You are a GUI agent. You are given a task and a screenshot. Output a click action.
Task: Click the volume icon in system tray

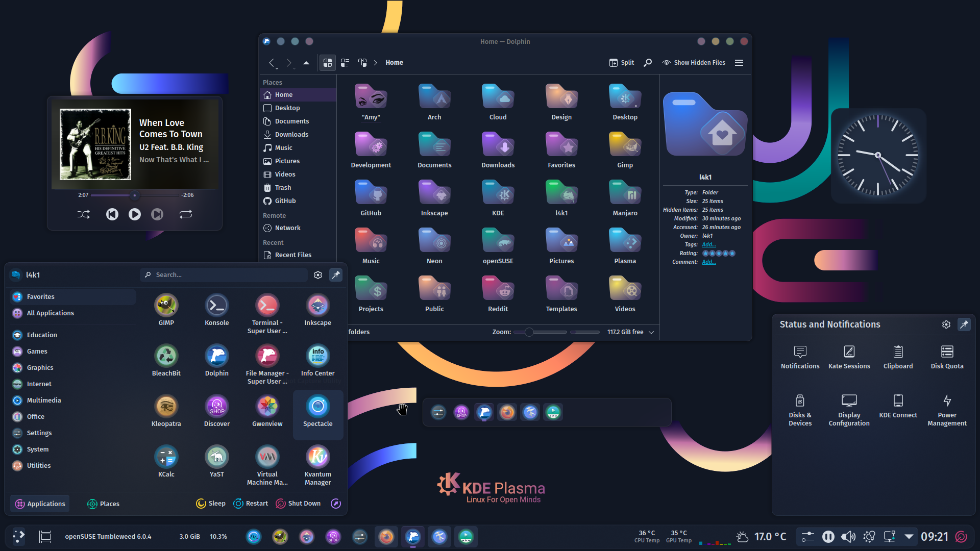pyautogui.click(x=848, y=536)
